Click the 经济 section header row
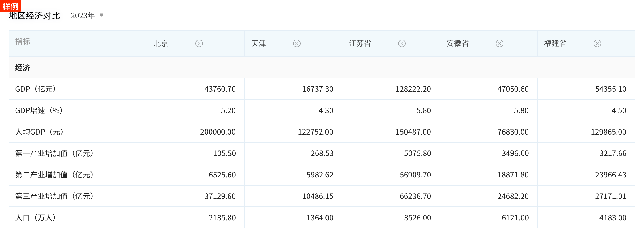The width and height of the screenshot is (644, 237). 23,68
